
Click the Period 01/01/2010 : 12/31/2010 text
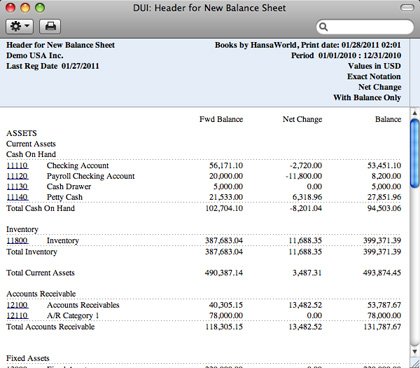[346, 55]
